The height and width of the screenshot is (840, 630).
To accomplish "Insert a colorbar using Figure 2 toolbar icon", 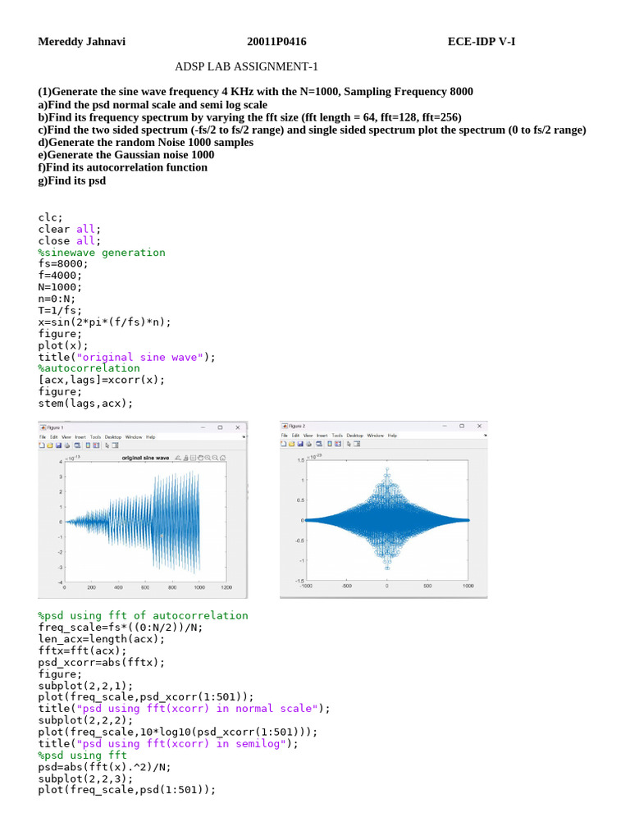I will click(x=330, y=444).
